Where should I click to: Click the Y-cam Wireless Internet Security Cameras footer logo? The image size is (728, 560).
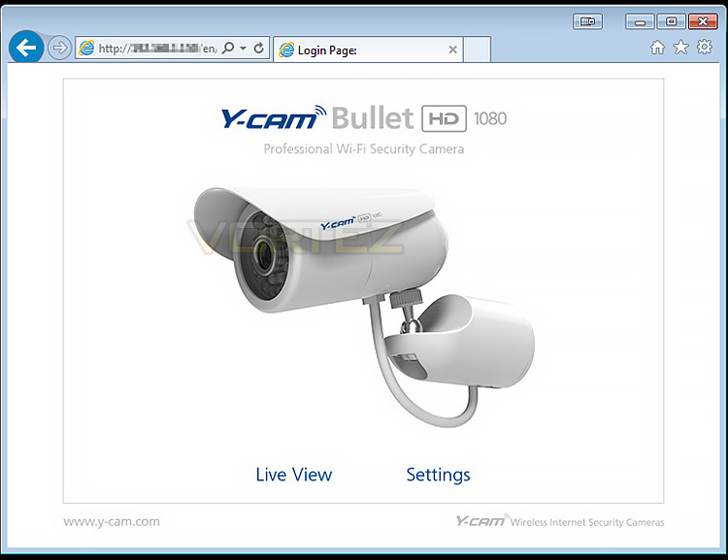559,521
